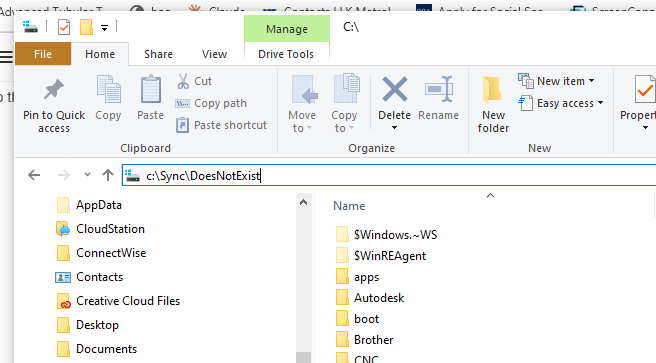Select Creative Cloud Files in navigation pane

[118, 301]
